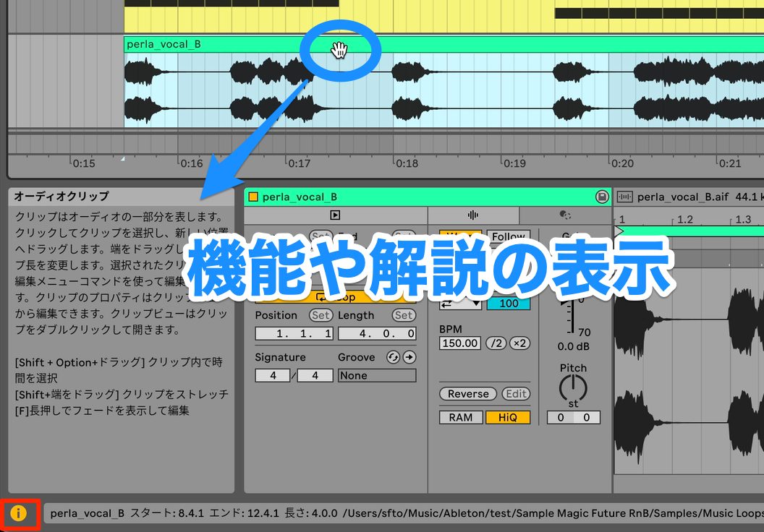Click the transpose semitone field under Pitch
This screenshot has height=532, width=764.
tap(560, 418)
